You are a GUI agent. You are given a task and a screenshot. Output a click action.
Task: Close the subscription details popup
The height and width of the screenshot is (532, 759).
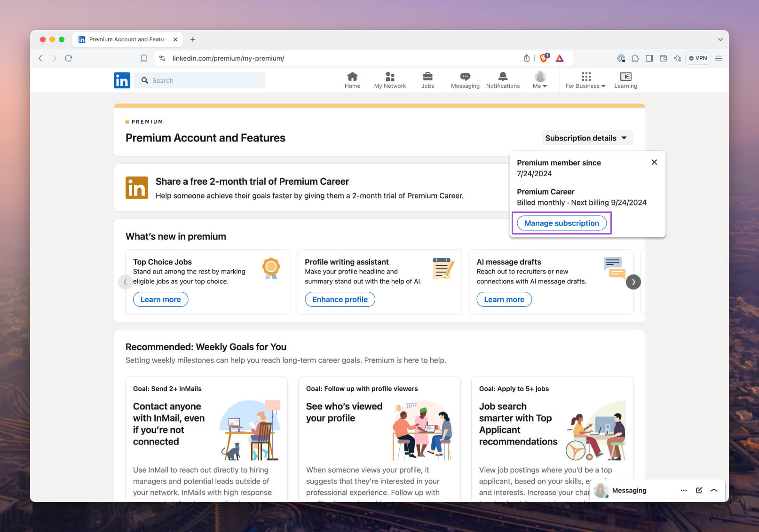click(x=654, y=162)
